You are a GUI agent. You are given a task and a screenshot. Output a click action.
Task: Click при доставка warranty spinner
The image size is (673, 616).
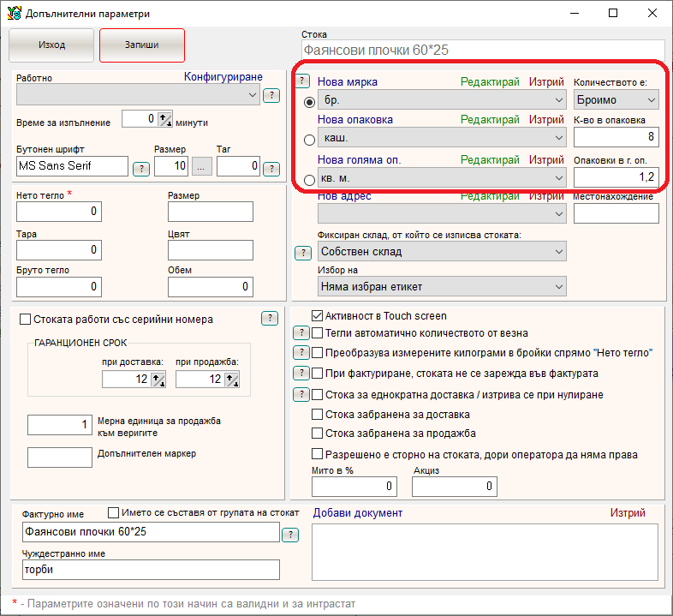coord(158,380)
